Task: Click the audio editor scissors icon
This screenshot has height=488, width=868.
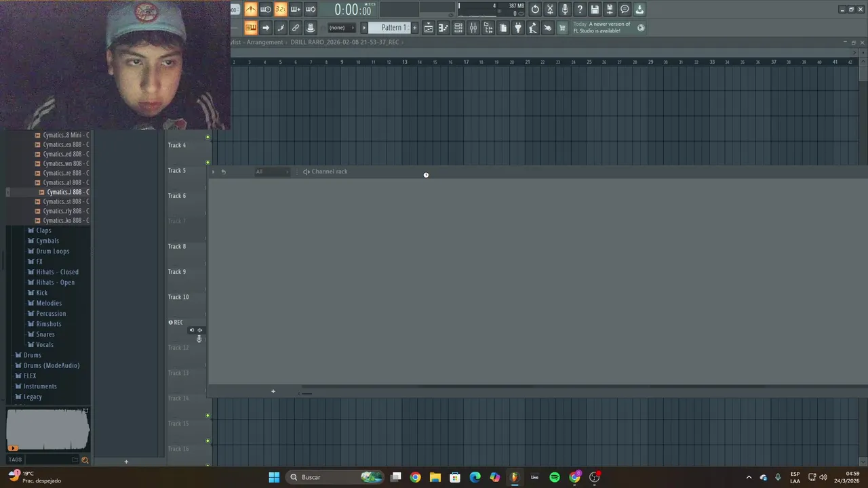Action: pyautogui.click(x=550, y=9)
